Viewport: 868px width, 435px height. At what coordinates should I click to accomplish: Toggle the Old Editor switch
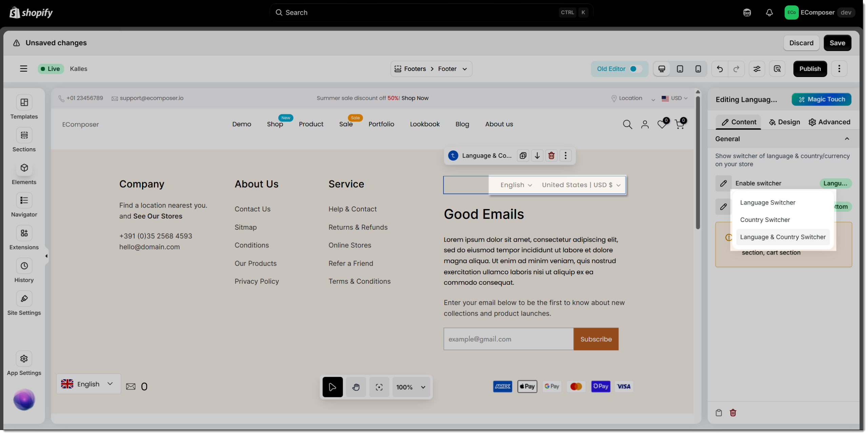click(x=635, y=69)
